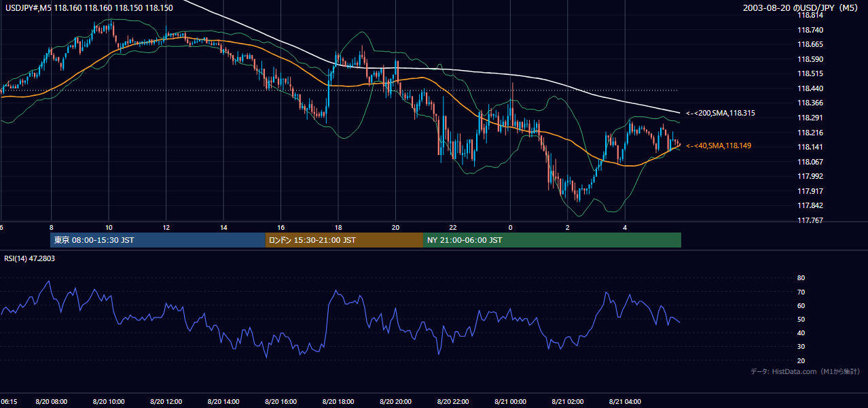Click the Tokyo 08:00-15:30 JST session bar
868x408 pixels.
pyautogui.click(x=158, y=240)
